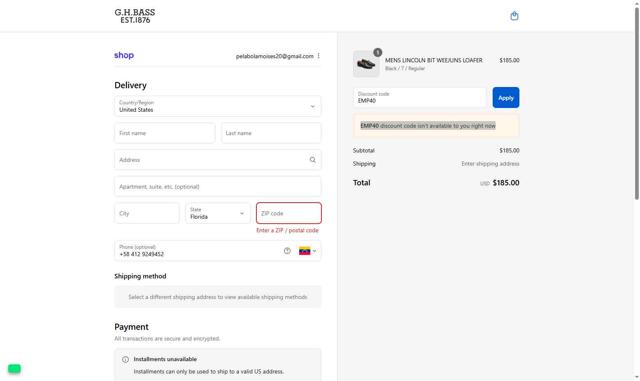640x381 pixels.
Task: Click the Shop pay logo
Action: coord(124,55)
